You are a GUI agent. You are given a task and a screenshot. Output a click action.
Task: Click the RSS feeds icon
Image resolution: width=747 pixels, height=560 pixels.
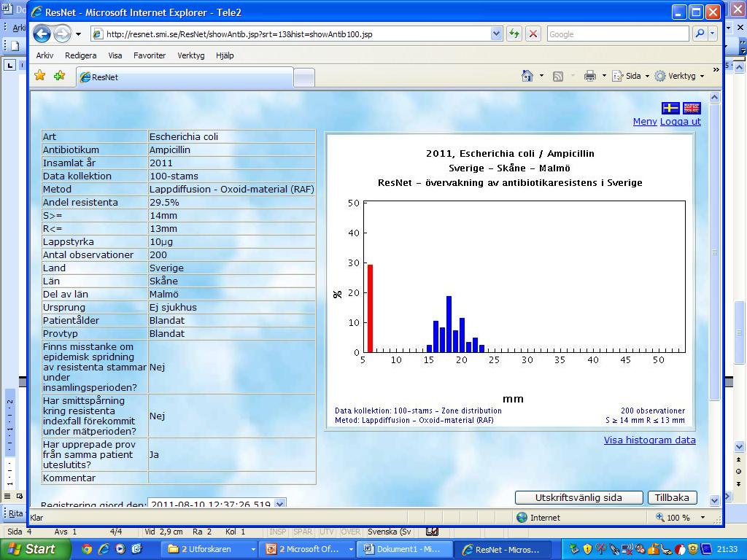click(x=558, y=76)
